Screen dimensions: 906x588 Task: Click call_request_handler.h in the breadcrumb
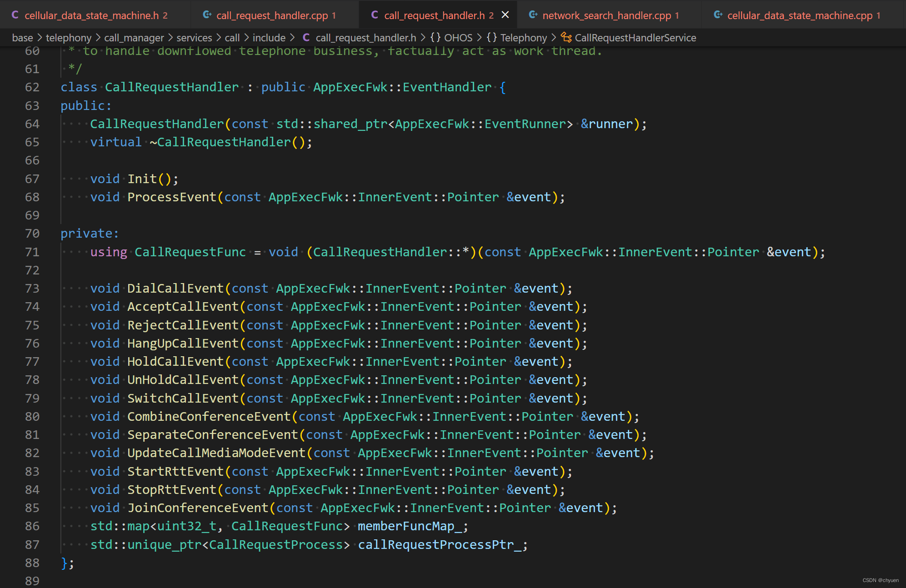click(365, 38)
